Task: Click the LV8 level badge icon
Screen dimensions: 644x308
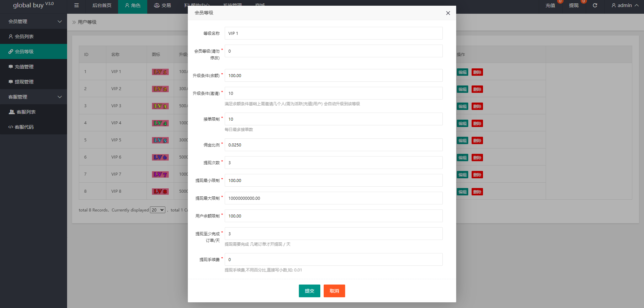Action: [160, 191]
